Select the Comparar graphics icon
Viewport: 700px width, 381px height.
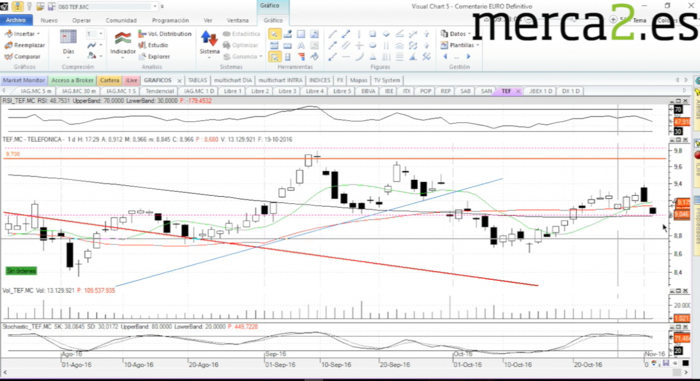(x=8, y=57)
